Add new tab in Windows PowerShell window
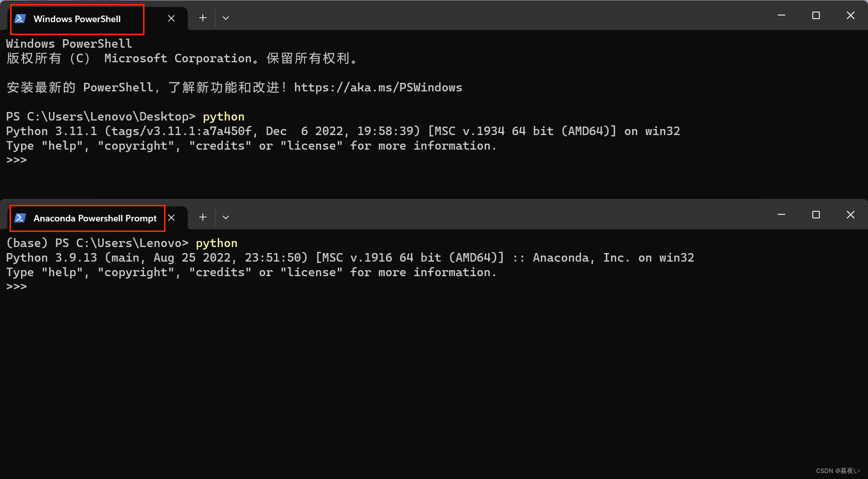This screenshot has width=868, height=479. point(203,18)
